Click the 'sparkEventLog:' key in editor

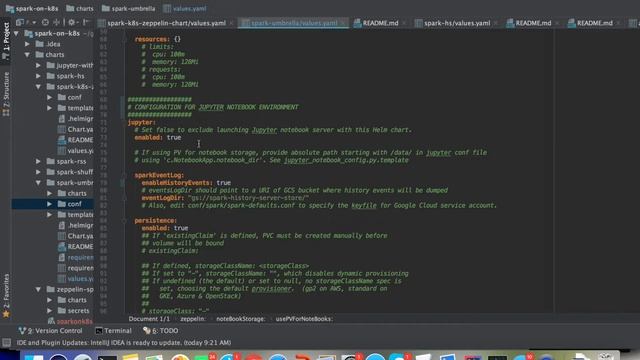coord(159,175)
